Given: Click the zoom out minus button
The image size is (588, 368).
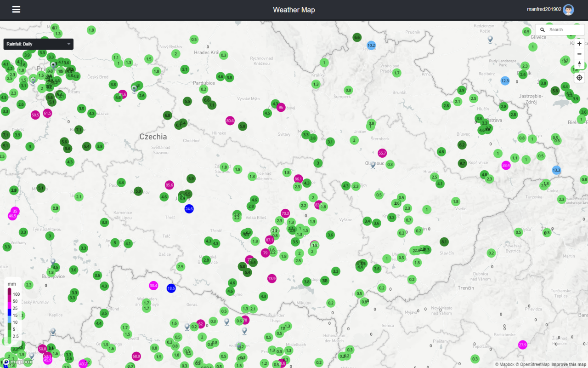Looking at the screenshot, I should point(579,54).
